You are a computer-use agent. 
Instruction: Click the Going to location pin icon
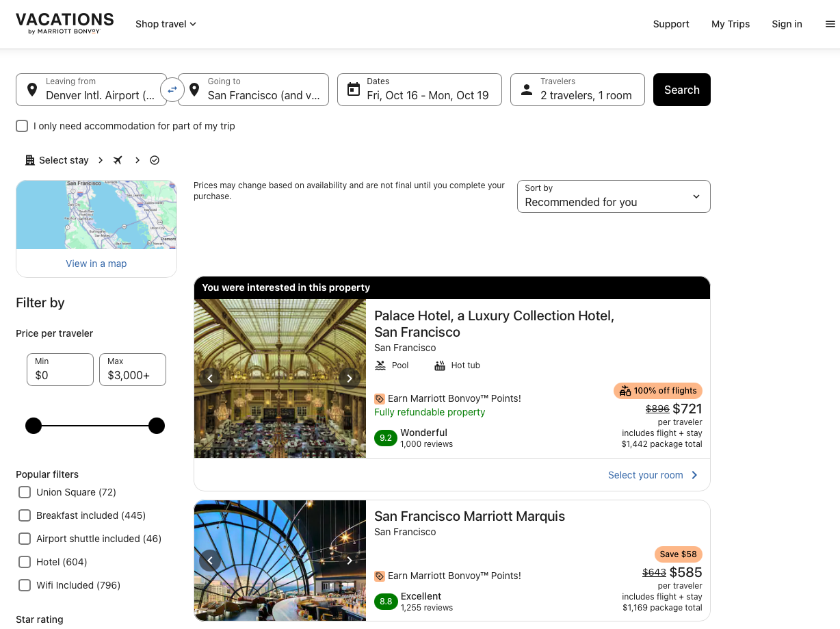[x=194, y=90]
